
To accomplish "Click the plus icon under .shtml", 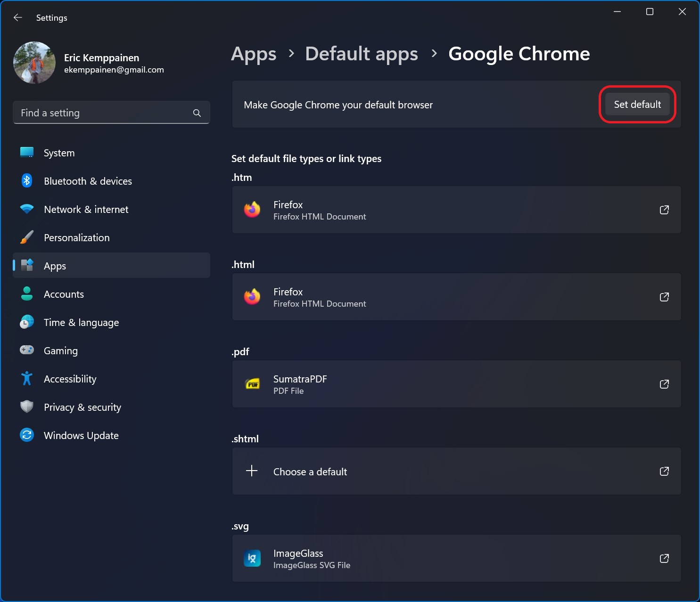I will click(x=252, y=471).
